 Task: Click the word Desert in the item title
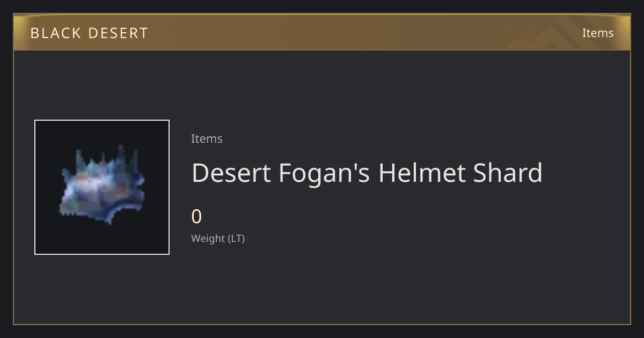pyautogui.click(x=231, y=173)
